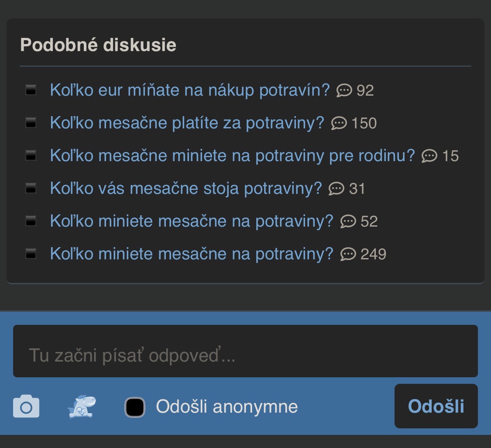
Task: Click the "Podobné diskusie" heading
Action: (98, 45)
